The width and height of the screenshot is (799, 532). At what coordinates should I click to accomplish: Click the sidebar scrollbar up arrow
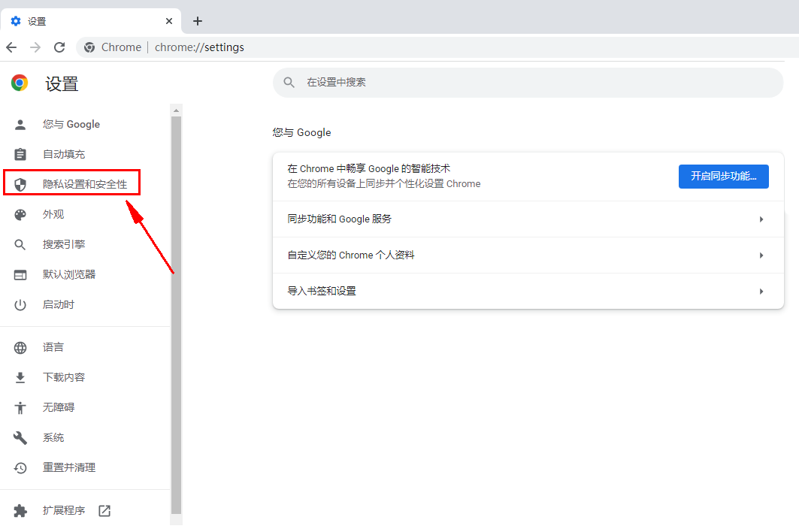point(177,110)
